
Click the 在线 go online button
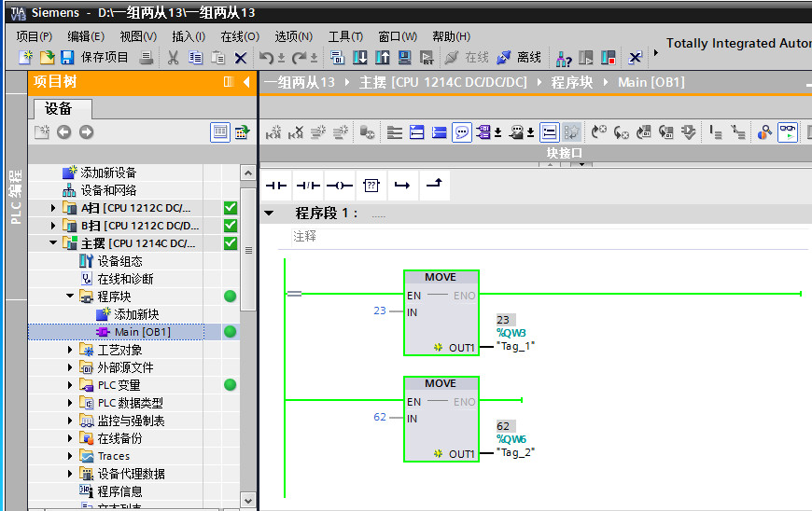click(x=467, y=57)
